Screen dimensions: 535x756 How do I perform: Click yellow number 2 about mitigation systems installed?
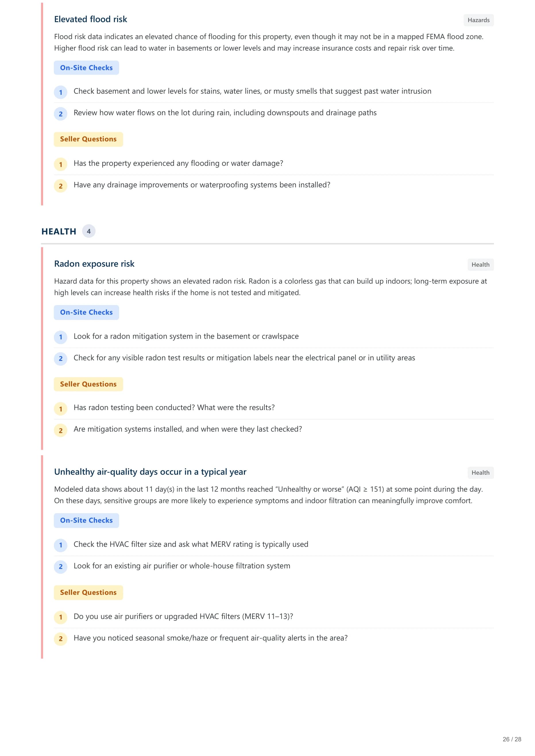click(61, 430)
